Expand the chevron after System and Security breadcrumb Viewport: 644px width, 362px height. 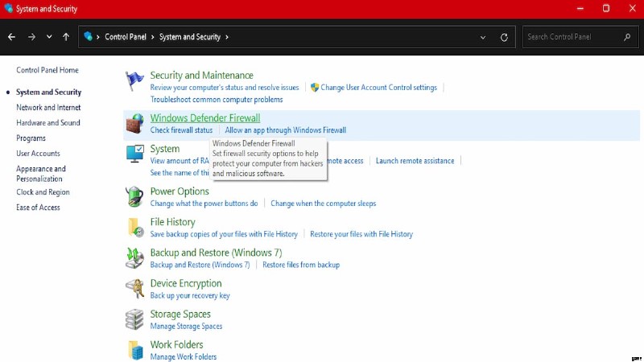coord(227,37)
